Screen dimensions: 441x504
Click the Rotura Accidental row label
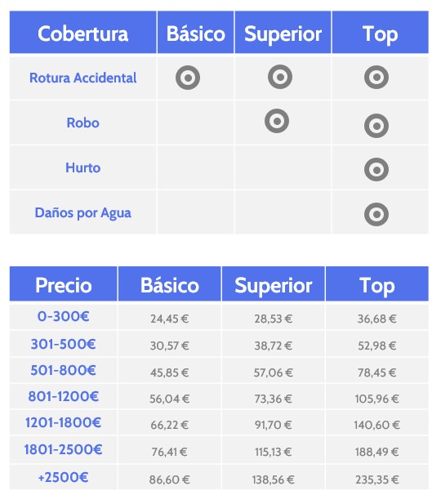[x=83, y=78]
